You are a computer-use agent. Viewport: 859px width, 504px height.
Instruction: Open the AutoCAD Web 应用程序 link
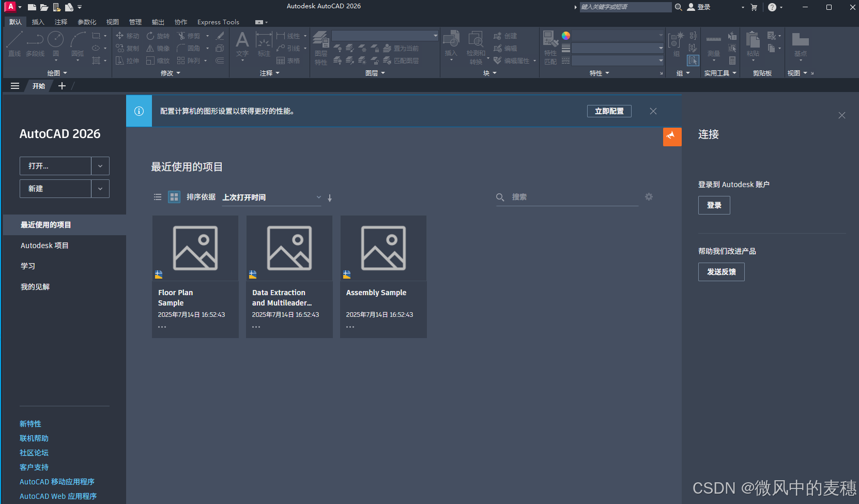point(58,496)
